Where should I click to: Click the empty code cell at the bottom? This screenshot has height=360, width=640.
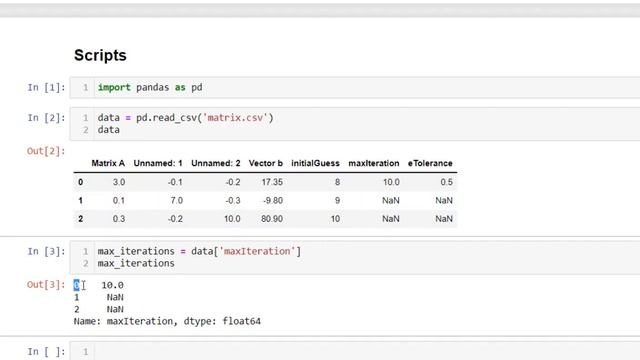pos(355,351)
